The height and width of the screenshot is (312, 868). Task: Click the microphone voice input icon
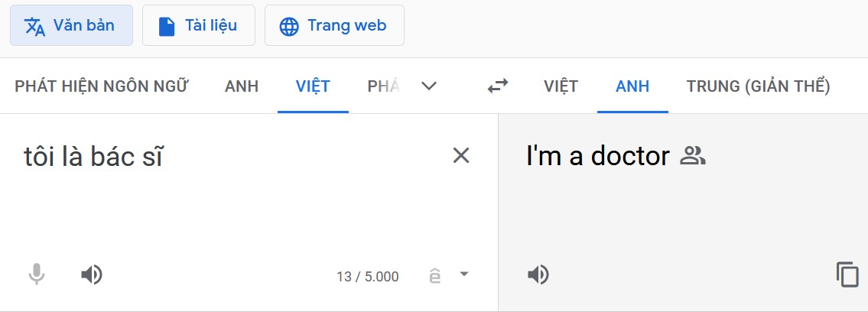point(37,275)
